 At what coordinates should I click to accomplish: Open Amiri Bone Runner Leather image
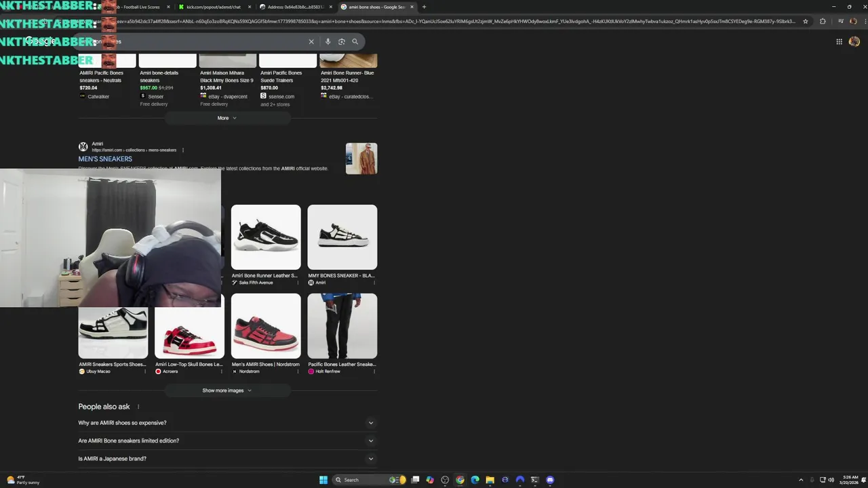pos(266,237)
